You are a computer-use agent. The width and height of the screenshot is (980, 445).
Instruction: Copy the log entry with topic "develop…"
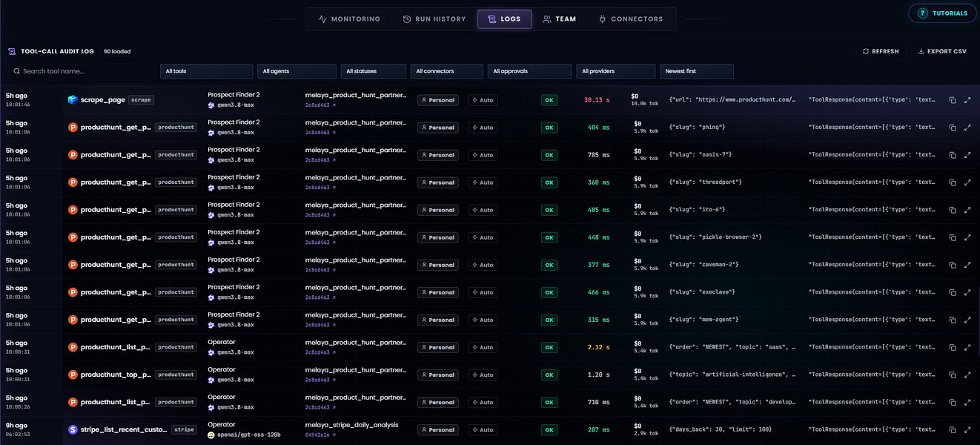953,402
